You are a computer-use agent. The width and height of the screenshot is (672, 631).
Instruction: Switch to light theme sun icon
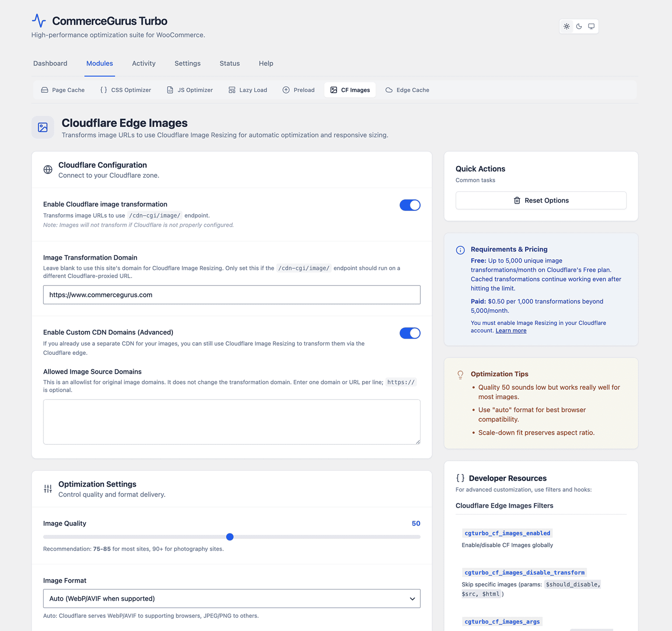tap(567, 26)
